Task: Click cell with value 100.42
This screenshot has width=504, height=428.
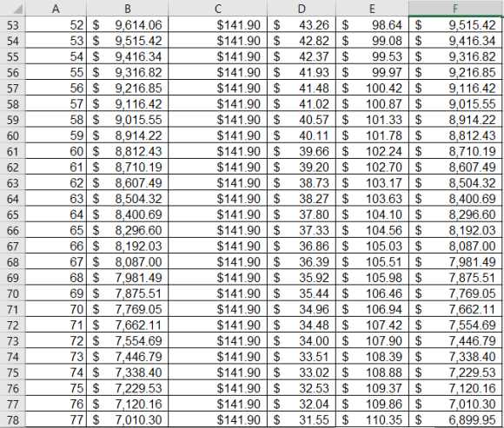Action: pos(372,88)
